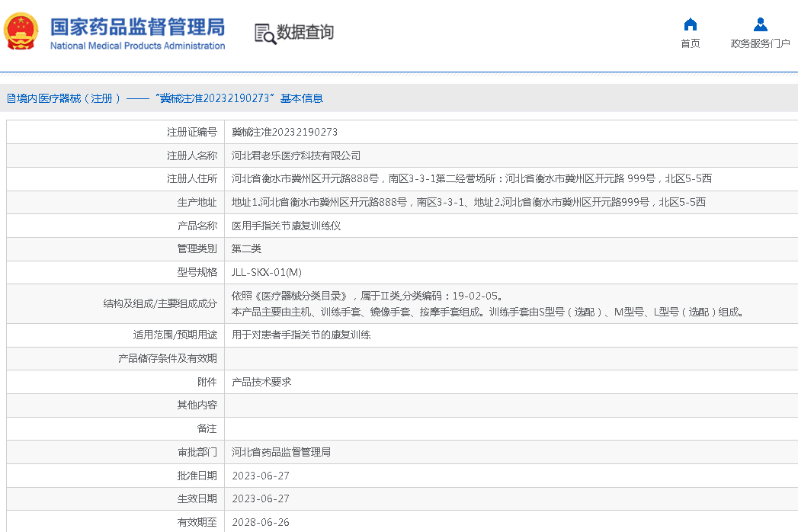Open the 首页 text link

pyautogui.click(x=690, y=43)
